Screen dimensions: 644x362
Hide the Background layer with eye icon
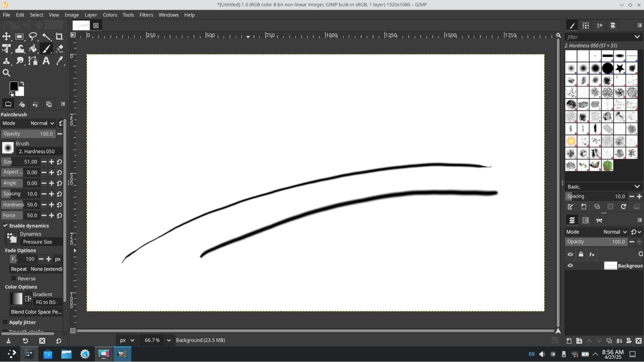click(570, 265)
